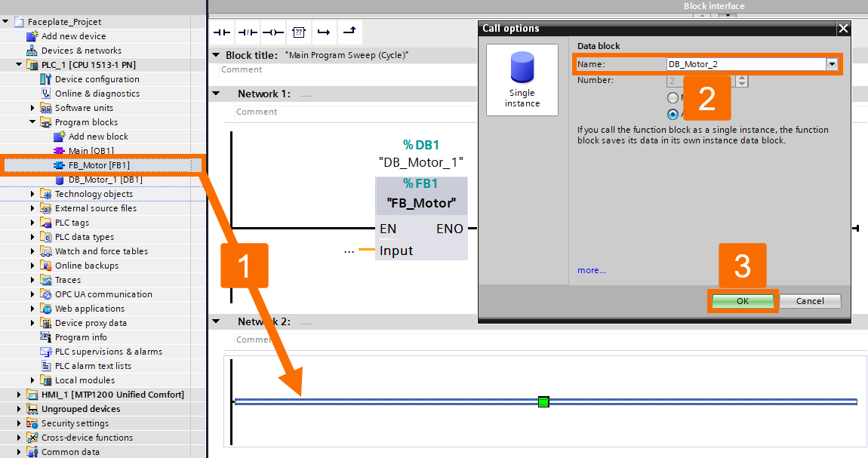
Task: Collapse the Program blocks folder
Action: tap(32, 121)
